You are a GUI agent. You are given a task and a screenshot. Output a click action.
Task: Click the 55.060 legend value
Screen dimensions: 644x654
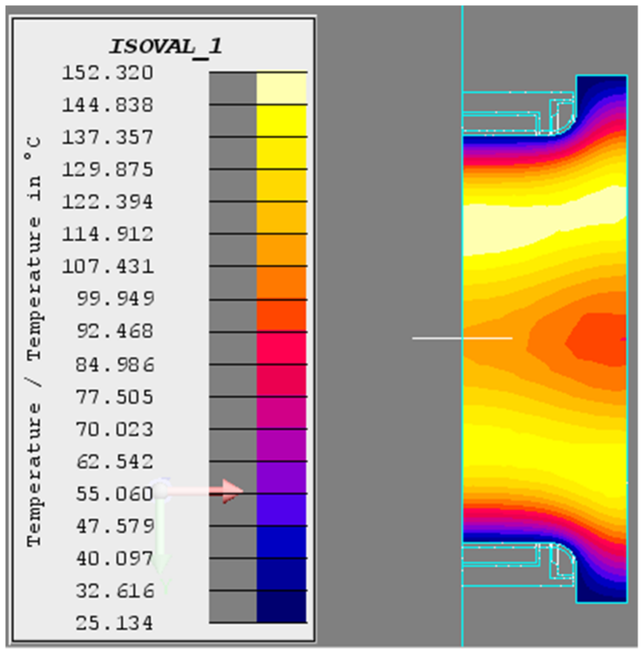[115, 494]
